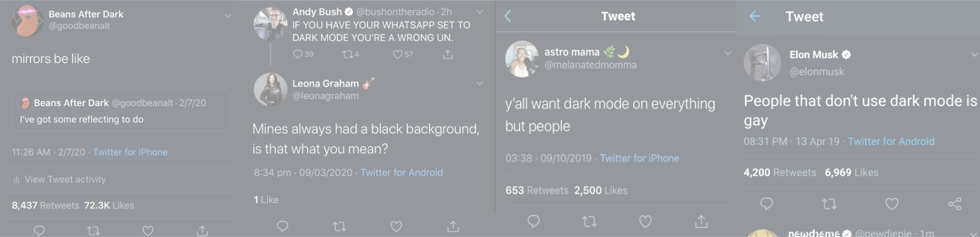Click "Twitter for iPhone" link under mirrors tweet
Image resolution: width=980 pixels, height=237 pixels.
pyautogui.click(x=130, y=152)
